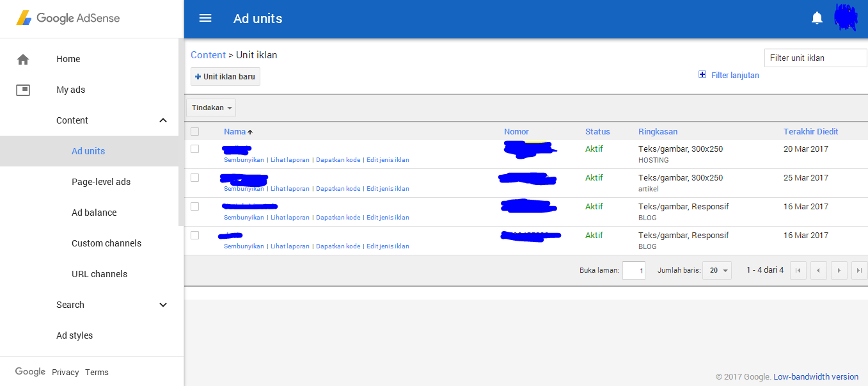
Task: Open the Jumlah baris dropdown
Action: point(716,270)
